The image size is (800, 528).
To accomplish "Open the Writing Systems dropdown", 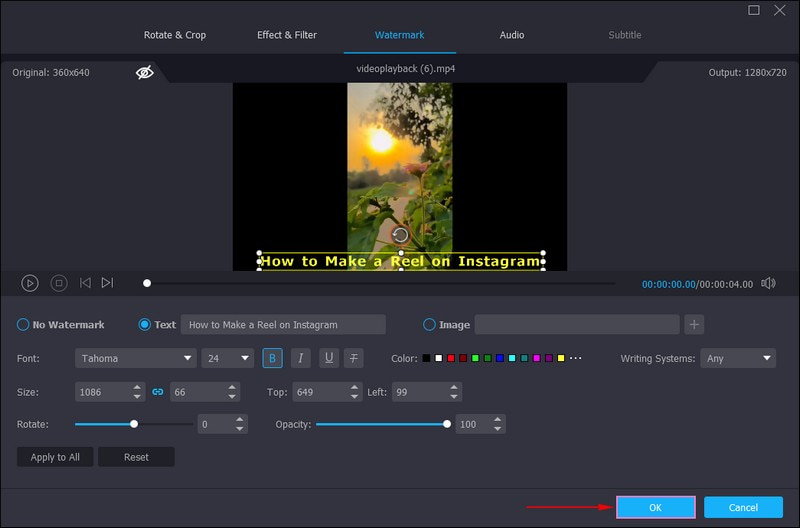I will 739,358.
